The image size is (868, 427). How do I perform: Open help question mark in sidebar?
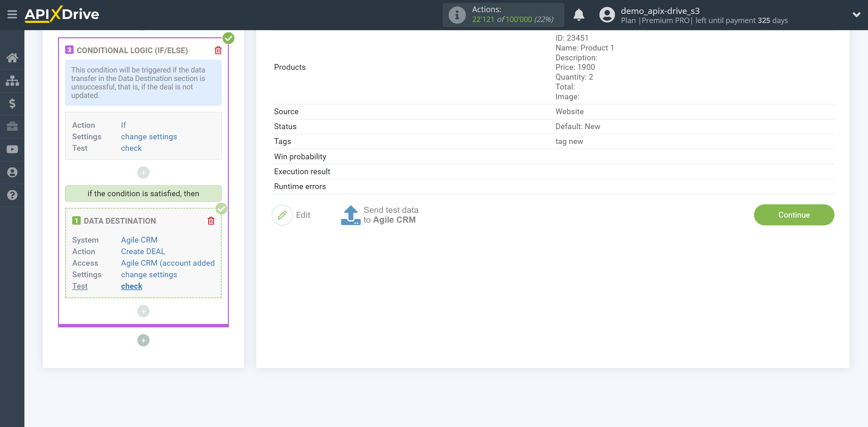pos(12,195)
